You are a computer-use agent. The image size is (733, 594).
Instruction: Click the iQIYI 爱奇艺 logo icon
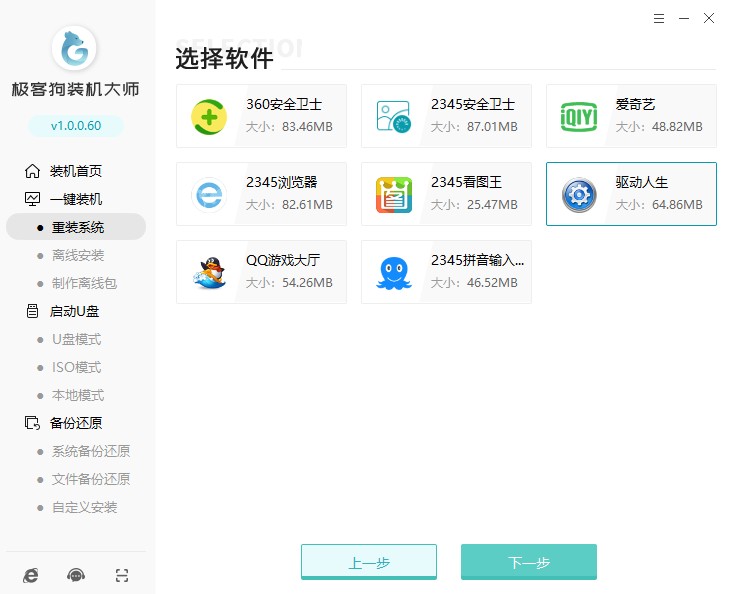tap(579, 117)
